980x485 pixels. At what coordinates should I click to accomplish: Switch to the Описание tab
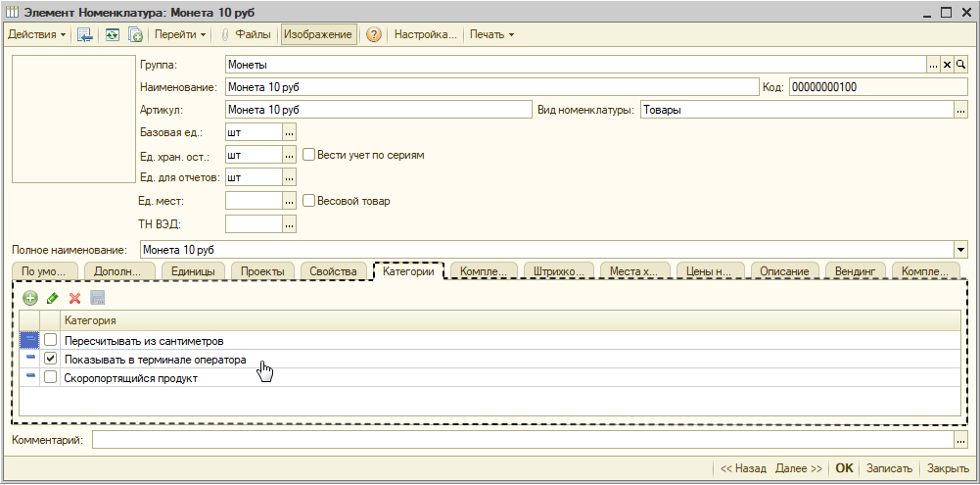coord(784,271)
